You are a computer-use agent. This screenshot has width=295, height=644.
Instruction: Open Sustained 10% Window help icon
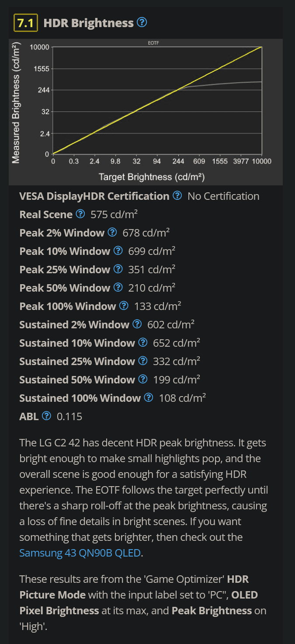pos(142,343)
